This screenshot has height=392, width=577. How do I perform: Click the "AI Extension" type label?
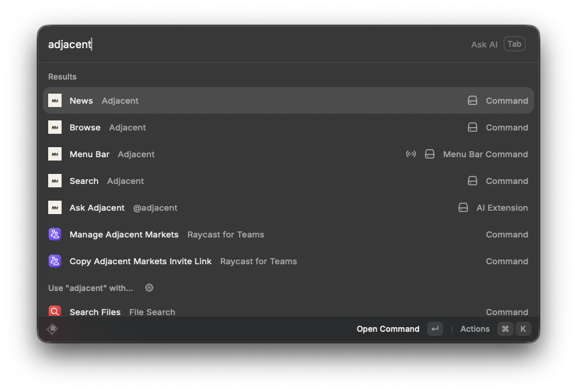click(502, 208)
